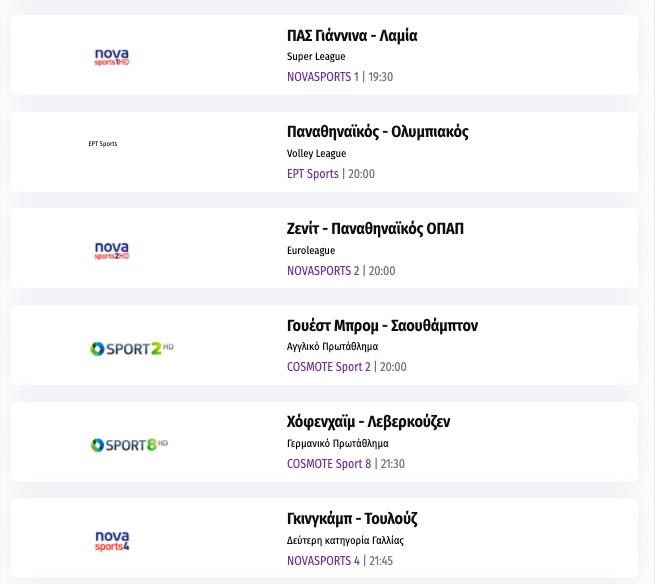Click the COSMOTE Sport 8 channel link

pyautogui.click(x=328, y=464)
